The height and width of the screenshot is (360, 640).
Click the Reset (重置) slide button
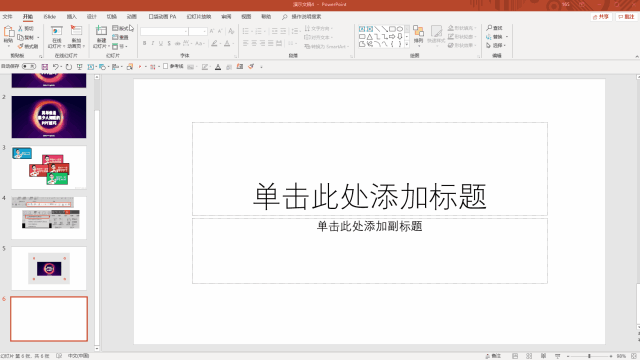(x=120, y=37)
